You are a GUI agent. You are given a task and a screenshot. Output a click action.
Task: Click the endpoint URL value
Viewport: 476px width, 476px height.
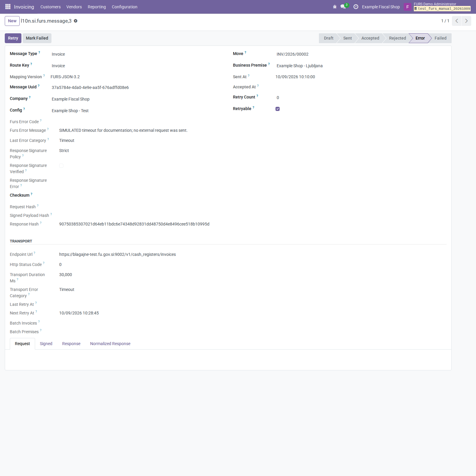[118, 254]
